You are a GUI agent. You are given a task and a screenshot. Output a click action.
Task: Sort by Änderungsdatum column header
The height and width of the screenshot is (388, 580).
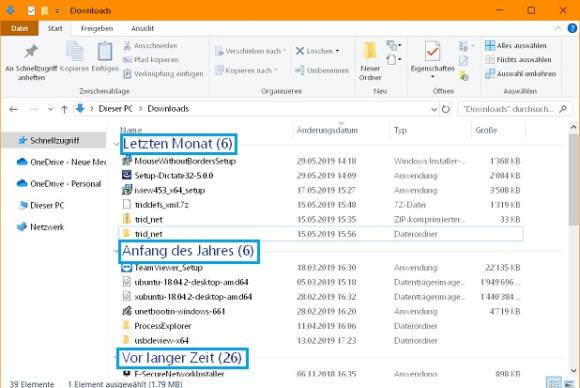pyautogui.click(x=327, y=130)
